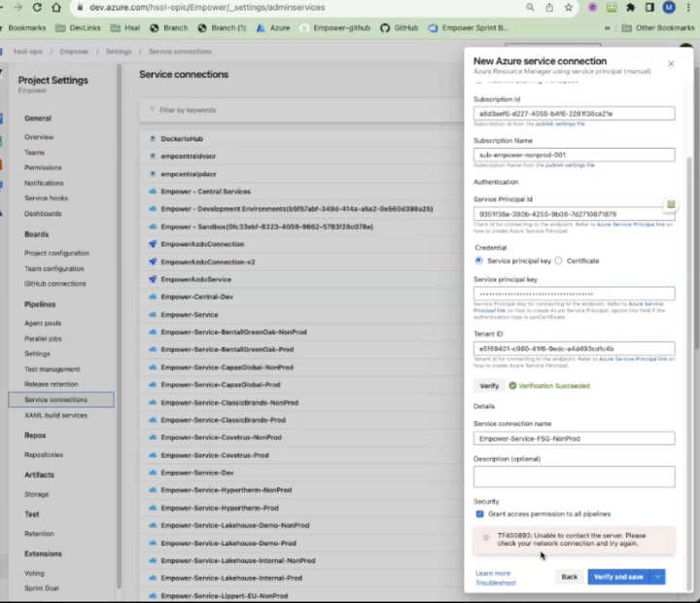Open the Empower Sprint B... bookmark

coord(469,27)
